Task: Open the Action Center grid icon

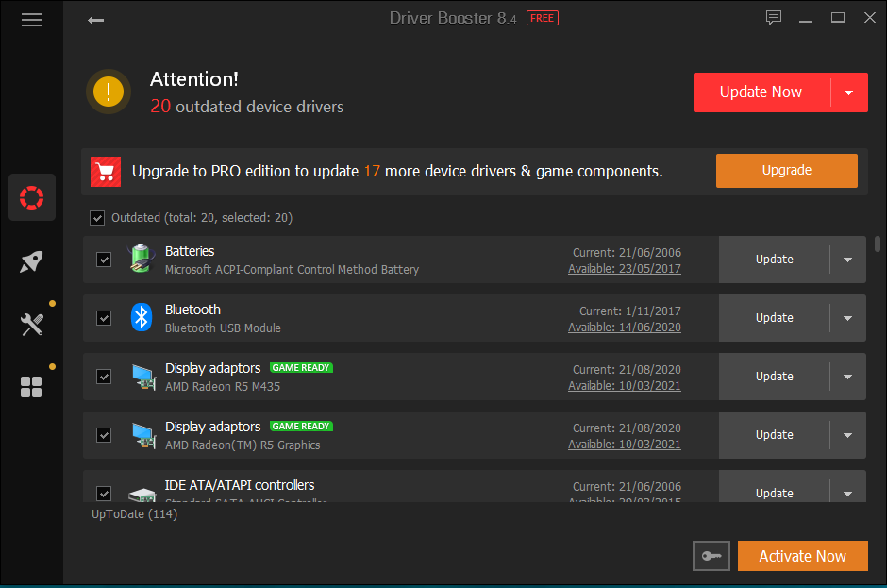Action: [x=32, y=387]
